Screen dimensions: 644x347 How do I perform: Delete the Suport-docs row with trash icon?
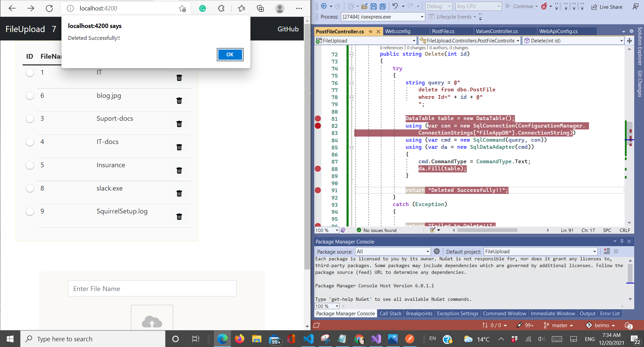(179, 124)
